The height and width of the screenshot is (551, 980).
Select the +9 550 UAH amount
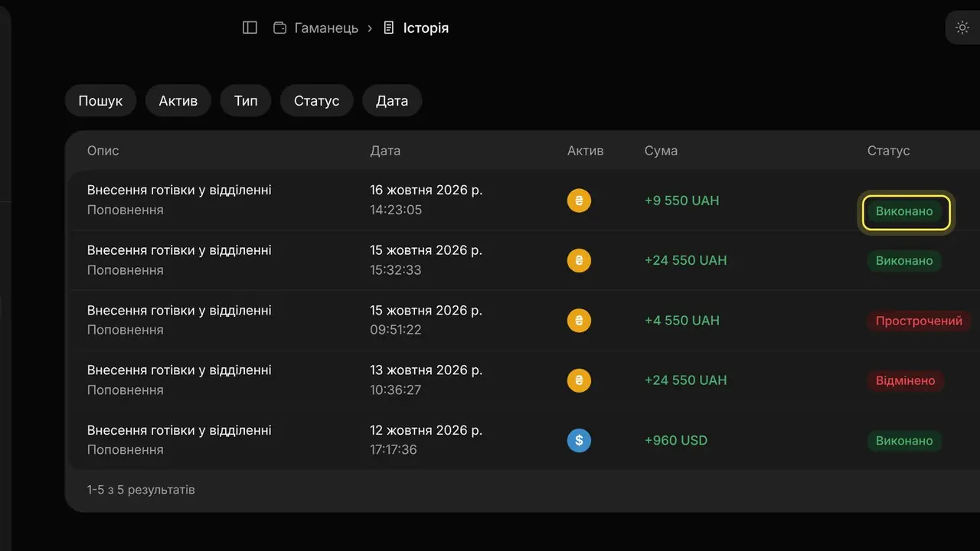click(x=681, y=201)
